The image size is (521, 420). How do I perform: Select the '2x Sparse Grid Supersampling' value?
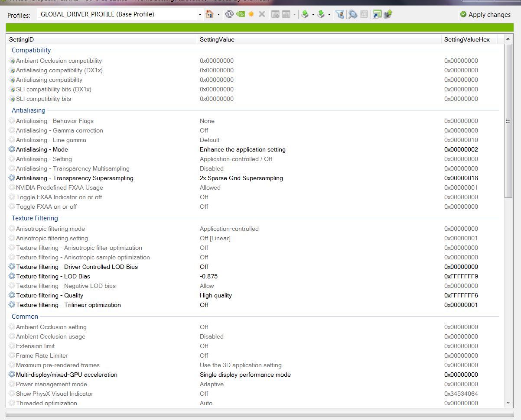click(x=241, y=178)
